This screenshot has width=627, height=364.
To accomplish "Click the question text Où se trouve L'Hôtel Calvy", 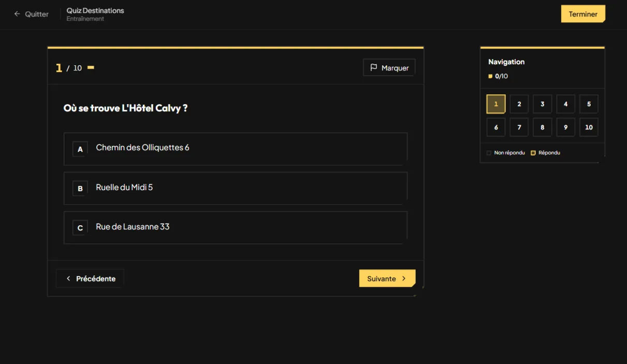I will 125,108.
